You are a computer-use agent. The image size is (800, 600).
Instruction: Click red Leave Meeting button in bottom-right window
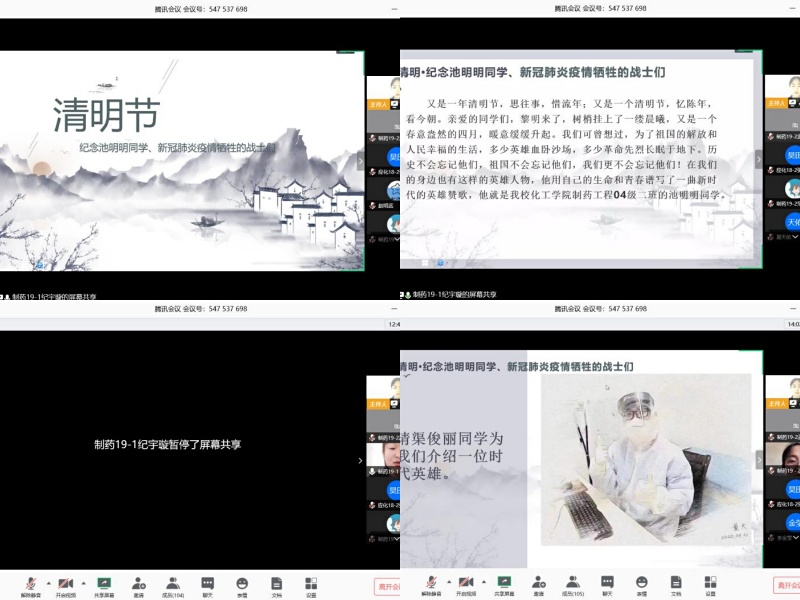[x=786, y=586]
